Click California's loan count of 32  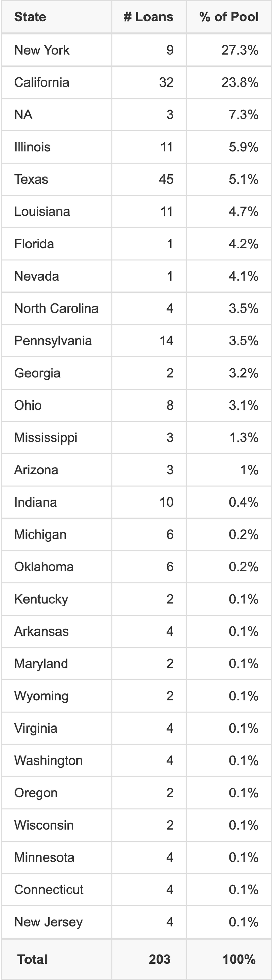166,82
